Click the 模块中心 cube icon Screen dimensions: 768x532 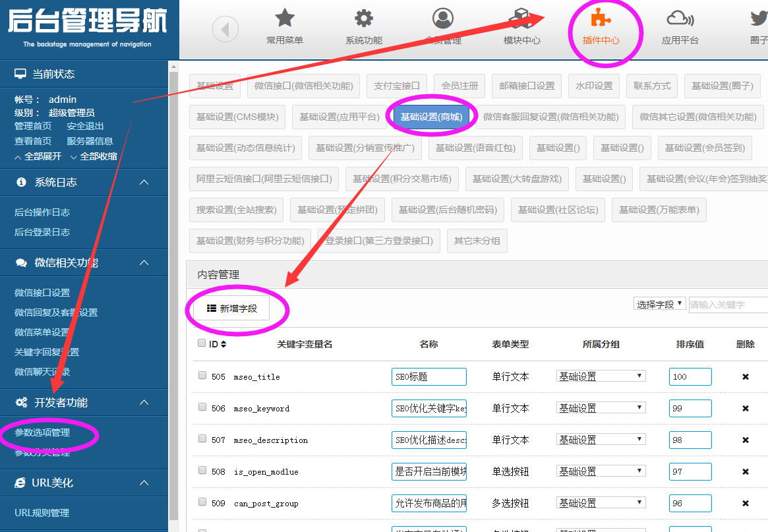coord(521,18)
